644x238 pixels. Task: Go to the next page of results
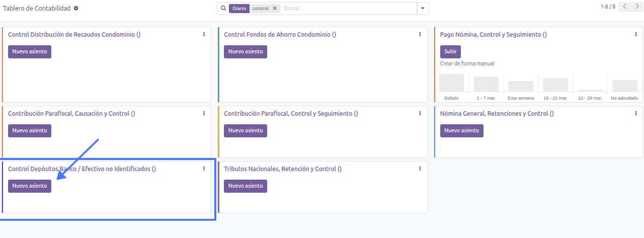click(x=637, y=7)
